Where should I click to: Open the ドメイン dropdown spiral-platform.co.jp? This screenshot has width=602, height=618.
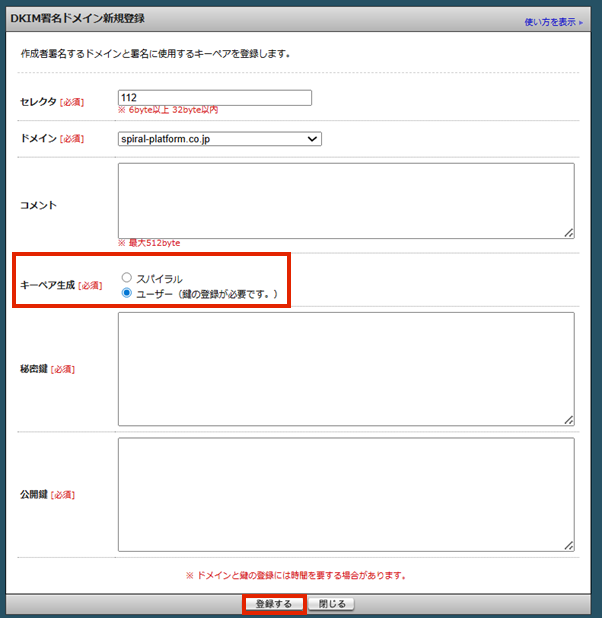[x=220, y=139]
